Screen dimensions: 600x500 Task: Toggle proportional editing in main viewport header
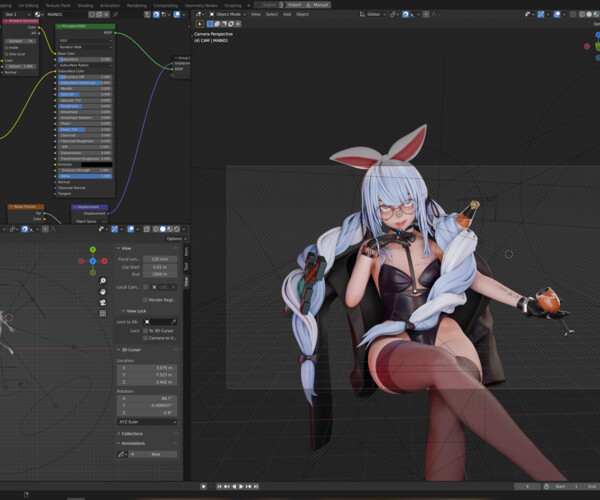pos(426,15)
